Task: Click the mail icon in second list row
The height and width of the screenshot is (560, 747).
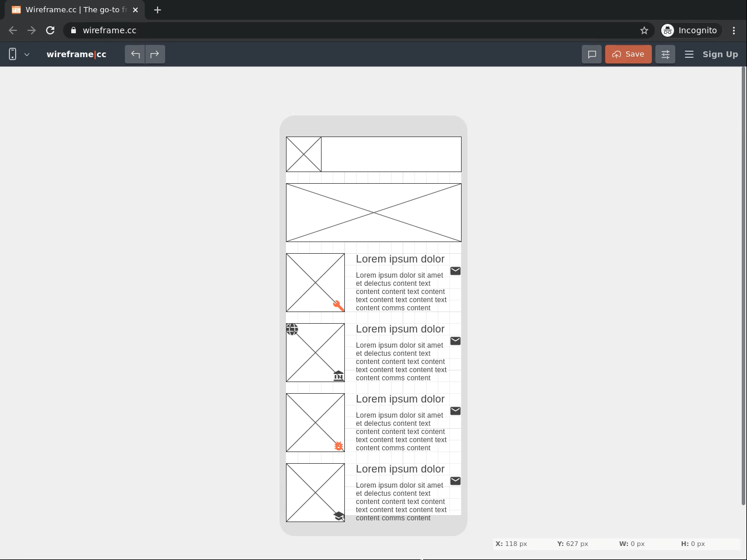Action: [455, 341]
